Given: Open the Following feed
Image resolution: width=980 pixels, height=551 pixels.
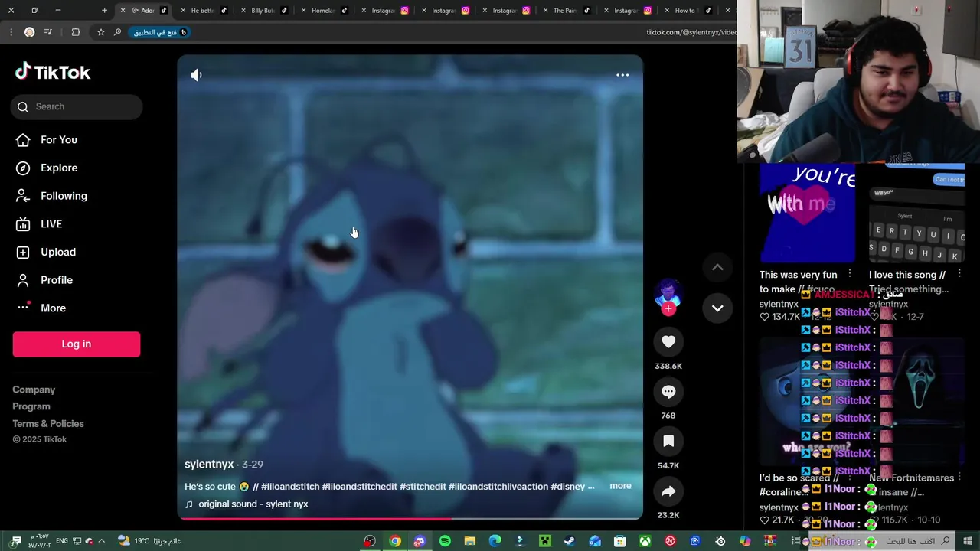Looking at the screenshot, I should point(64,196).
